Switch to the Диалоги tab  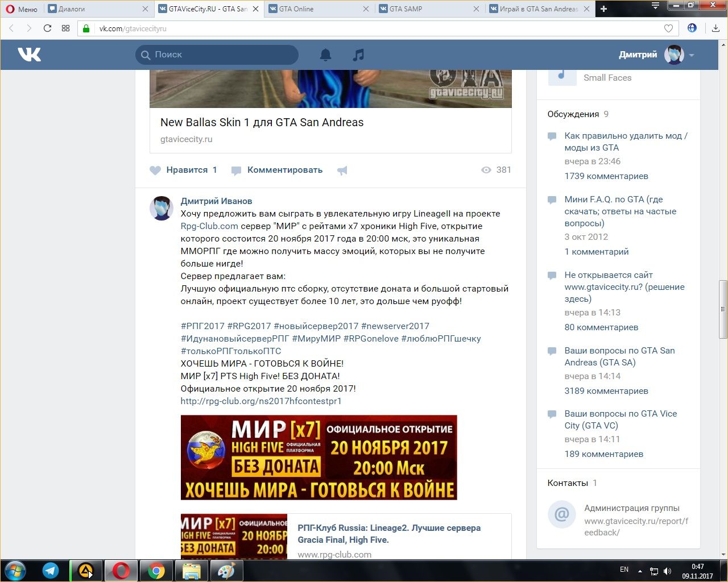(98, 9)
